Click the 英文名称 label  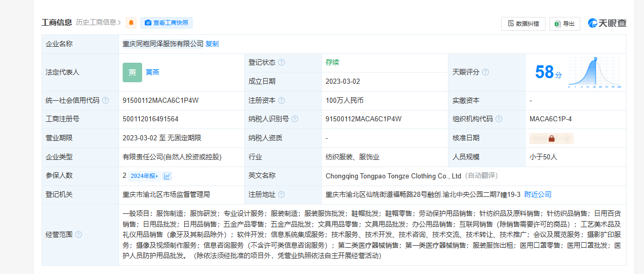[x=262, y=176]
